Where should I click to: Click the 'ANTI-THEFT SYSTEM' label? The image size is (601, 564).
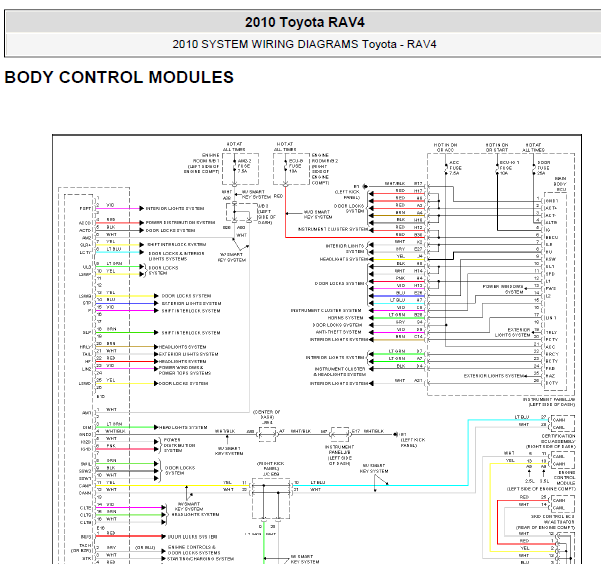tap(338, 332)
